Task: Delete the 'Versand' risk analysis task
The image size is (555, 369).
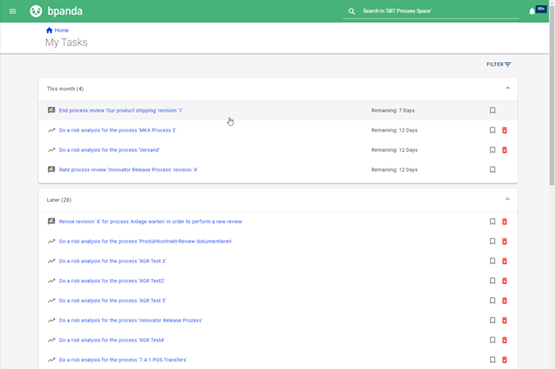Action: tap(504, 150)
